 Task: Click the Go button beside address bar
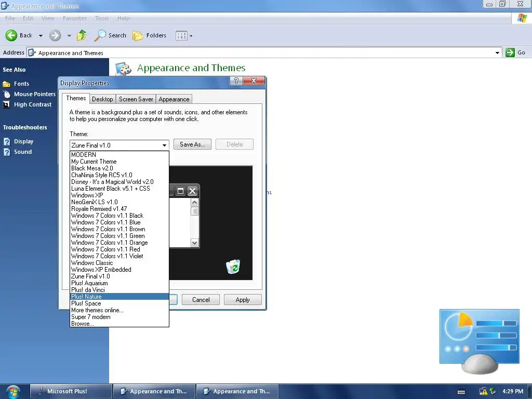516,52
